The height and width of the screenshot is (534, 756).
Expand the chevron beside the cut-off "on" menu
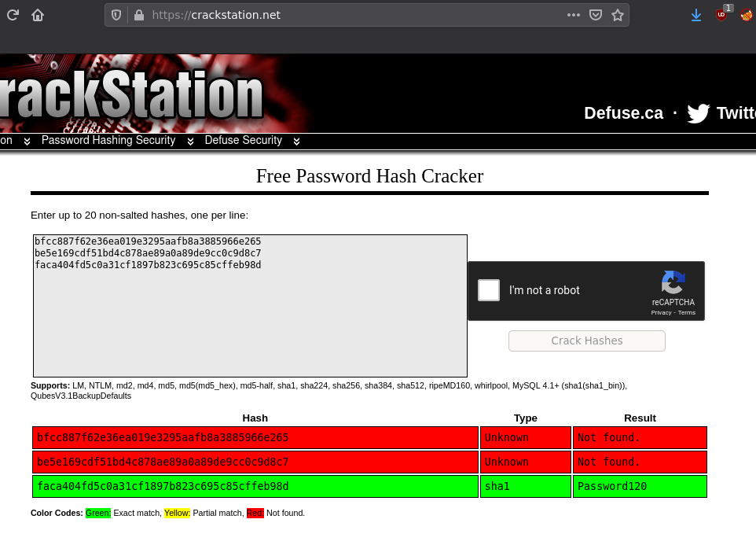27,141
